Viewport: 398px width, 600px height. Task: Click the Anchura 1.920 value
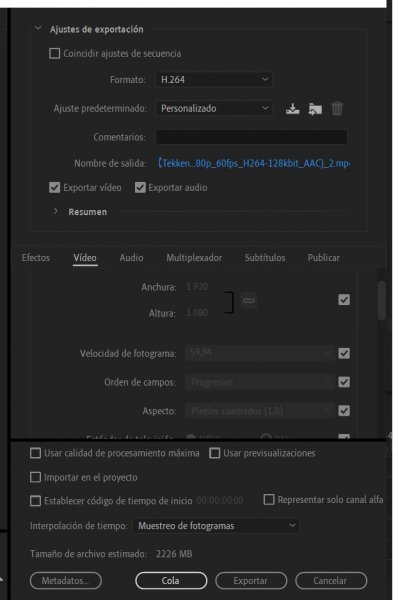197,287
